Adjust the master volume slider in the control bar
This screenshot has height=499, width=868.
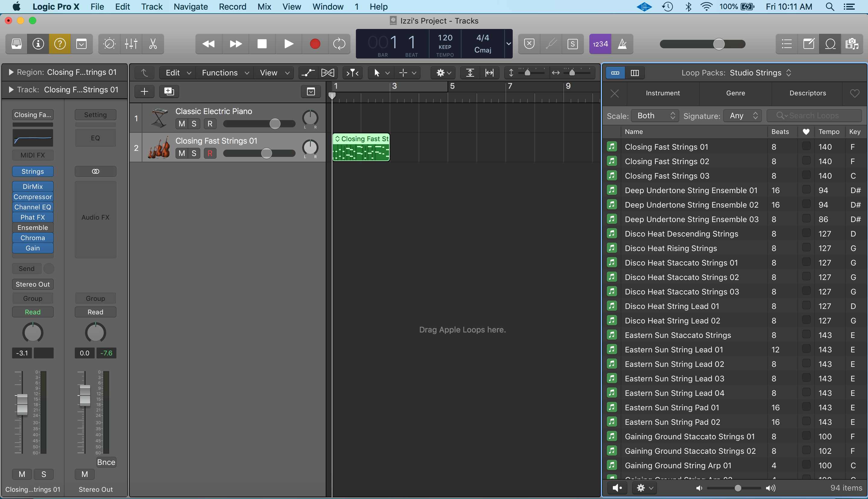click(x=718, y=44)
